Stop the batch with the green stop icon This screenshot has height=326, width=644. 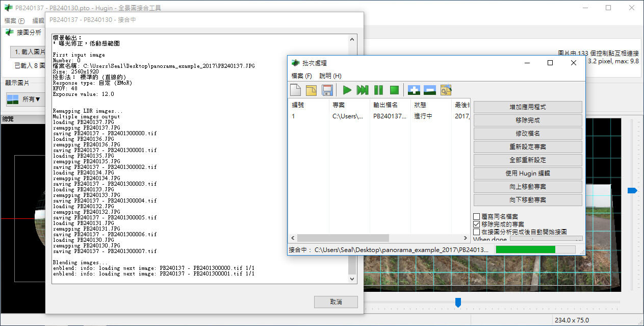(394, 90)
